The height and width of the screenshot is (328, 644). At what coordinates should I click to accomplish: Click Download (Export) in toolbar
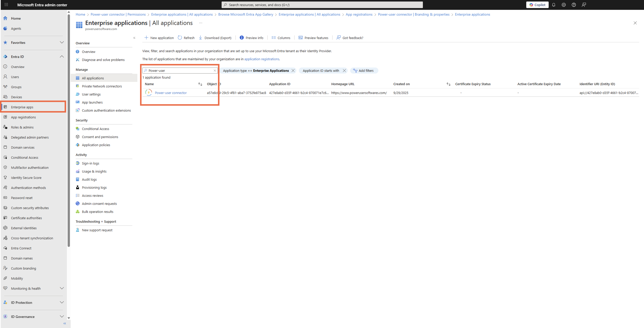215,38
